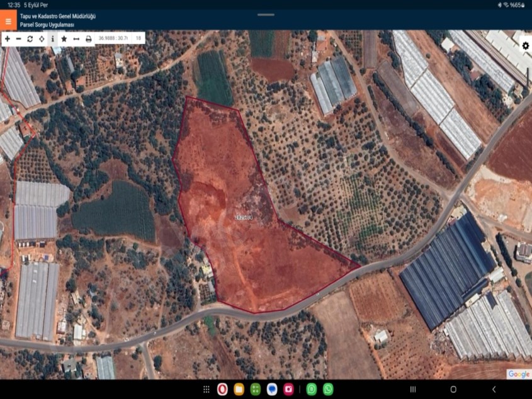Tap the highlighted red parcel label
The image size is (532, 399).
tap(243, 217)
